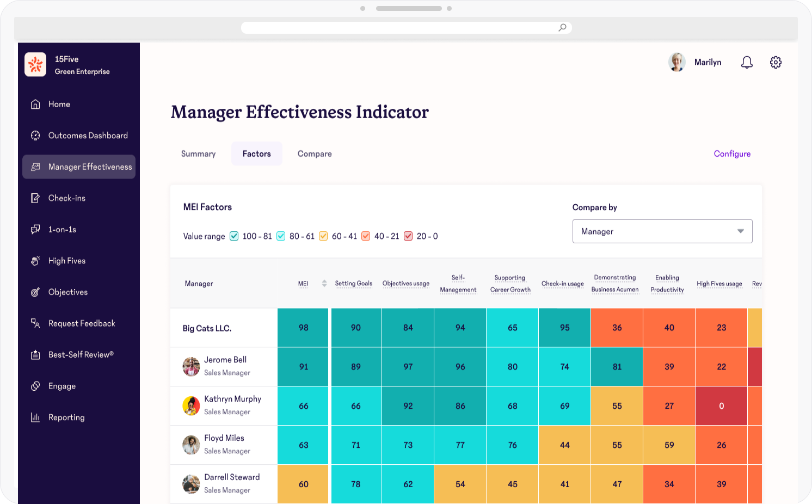The image size is (812, 504).
Task: Click Kathryn Murphy's red 0 cell
Action: point(721,406)
